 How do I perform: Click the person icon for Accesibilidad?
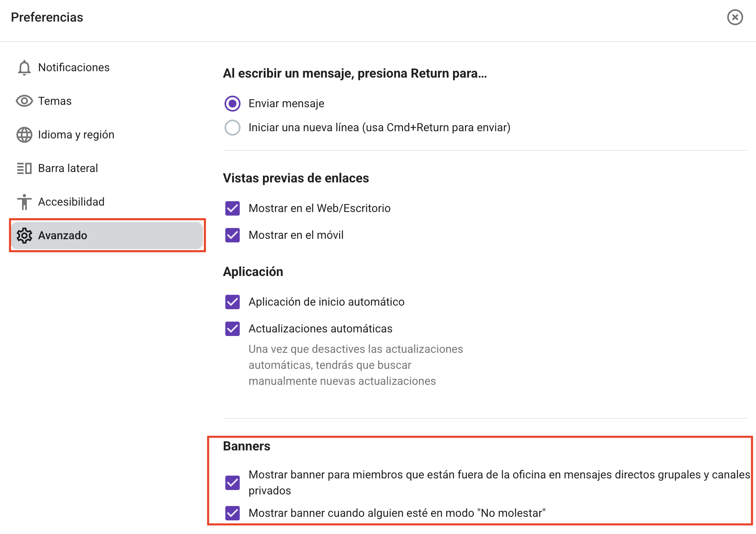pos(24,202)
